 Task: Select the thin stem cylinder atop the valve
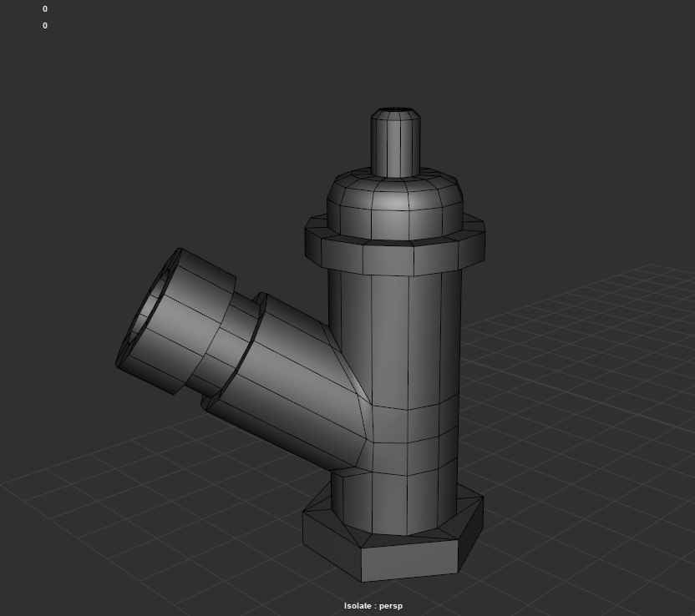(x=395, y=143)
